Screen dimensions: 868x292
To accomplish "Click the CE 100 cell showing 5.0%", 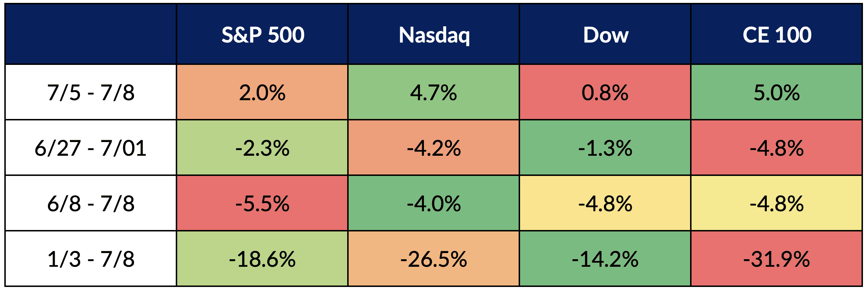I will pyautogui.click(x=777, y=92).
